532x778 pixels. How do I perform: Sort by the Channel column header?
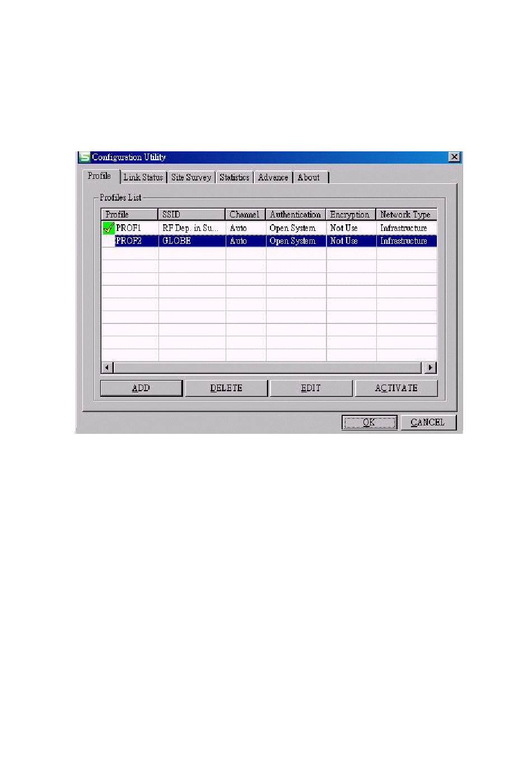click(245, 215)
